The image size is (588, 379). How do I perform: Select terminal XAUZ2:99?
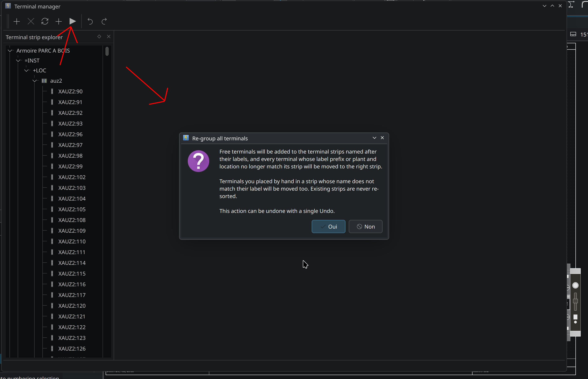click(70, 166)
